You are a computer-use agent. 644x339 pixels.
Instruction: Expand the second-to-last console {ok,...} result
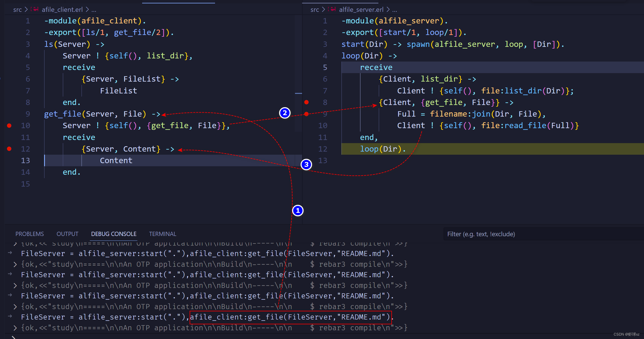(x=15, y=307)
